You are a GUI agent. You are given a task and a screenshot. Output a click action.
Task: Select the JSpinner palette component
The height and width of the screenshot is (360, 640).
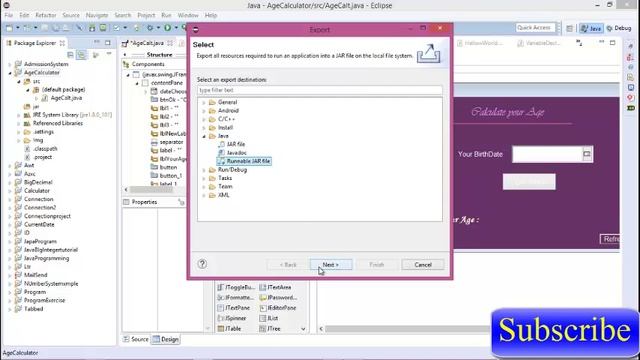coord(232,318)
